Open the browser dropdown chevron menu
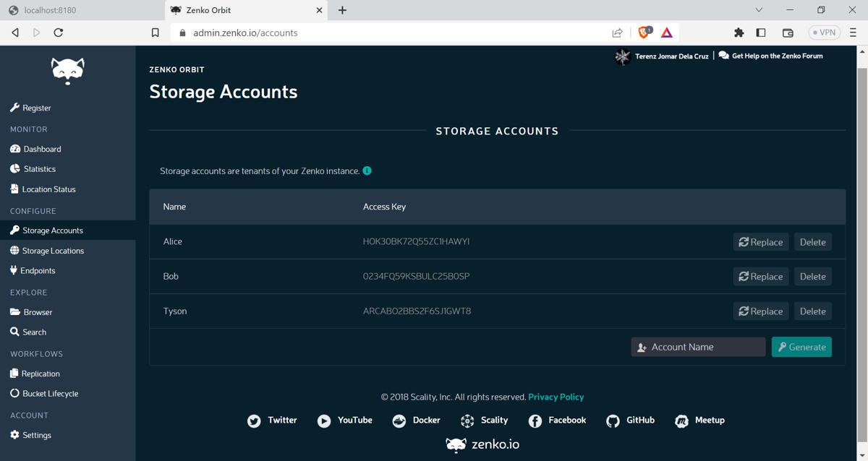The image size is (868, 461). click(x=758, y=10)
